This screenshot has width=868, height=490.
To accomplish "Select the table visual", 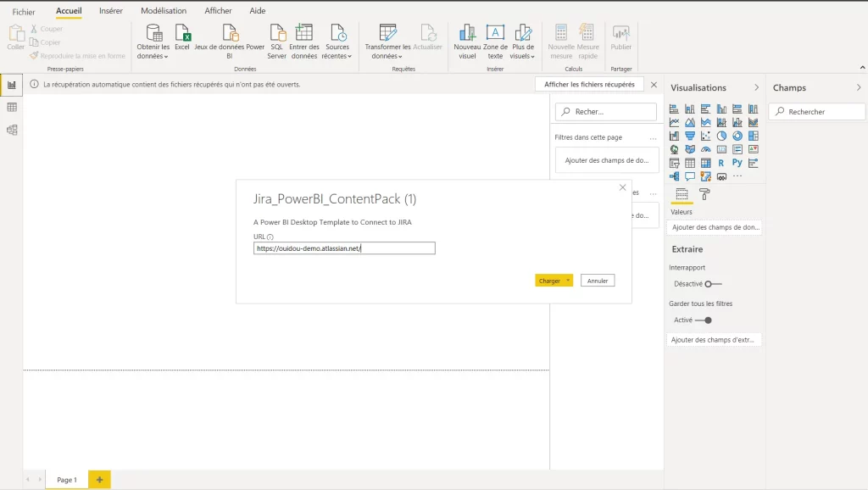I will pos(690,163).
